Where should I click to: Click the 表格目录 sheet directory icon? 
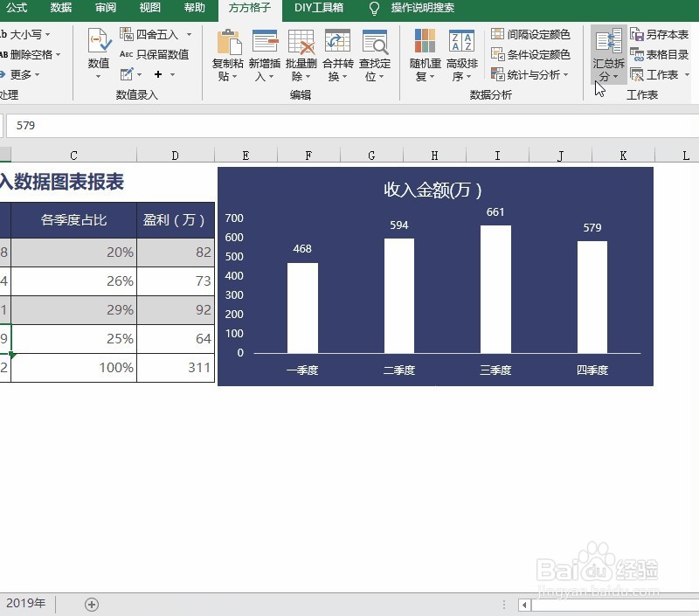point(637,54)
